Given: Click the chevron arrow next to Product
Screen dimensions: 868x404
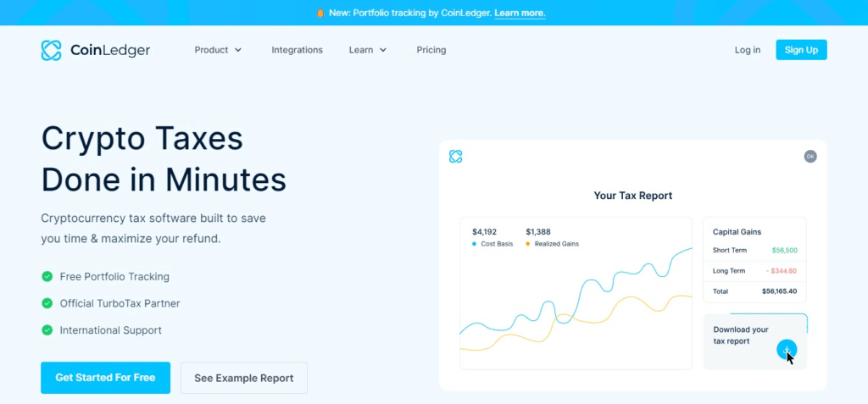Looking at the screenshot, I should 238,50.
